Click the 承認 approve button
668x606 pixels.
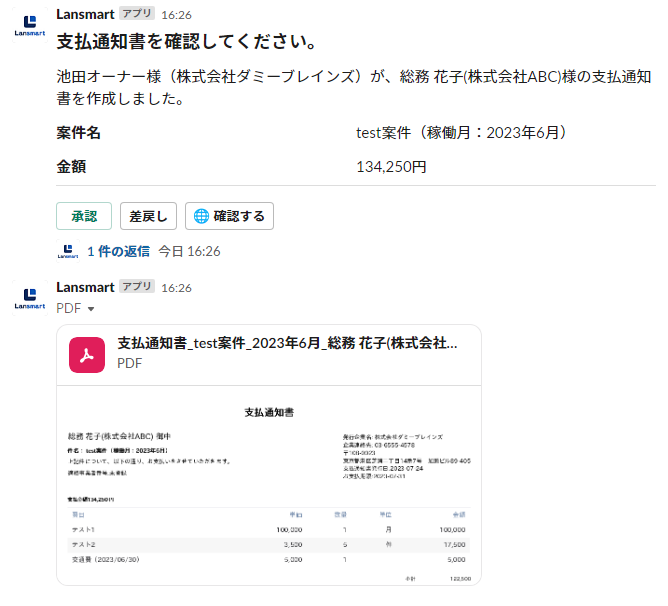[x=84, y=216]
